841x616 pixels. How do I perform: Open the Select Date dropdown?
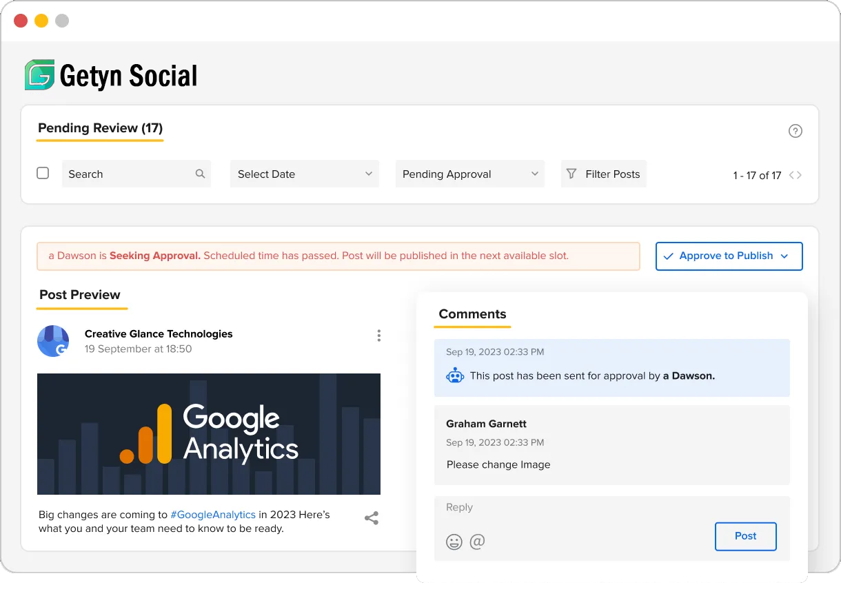click(305, 174)
